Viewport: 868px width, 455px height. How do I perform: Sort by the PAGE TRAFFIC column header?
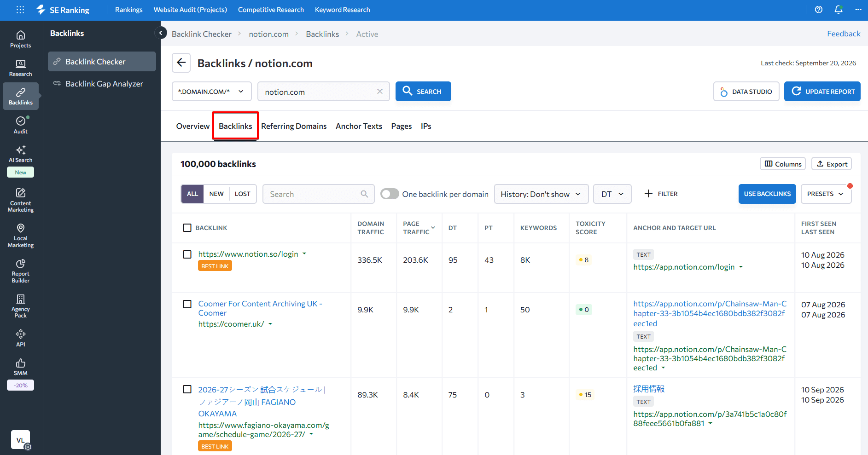click(x=419, y=228)
